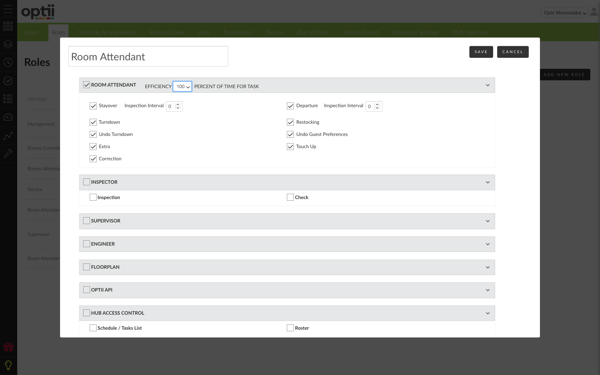Open the Efficiency percent dropdown

(x=182, y=86)
